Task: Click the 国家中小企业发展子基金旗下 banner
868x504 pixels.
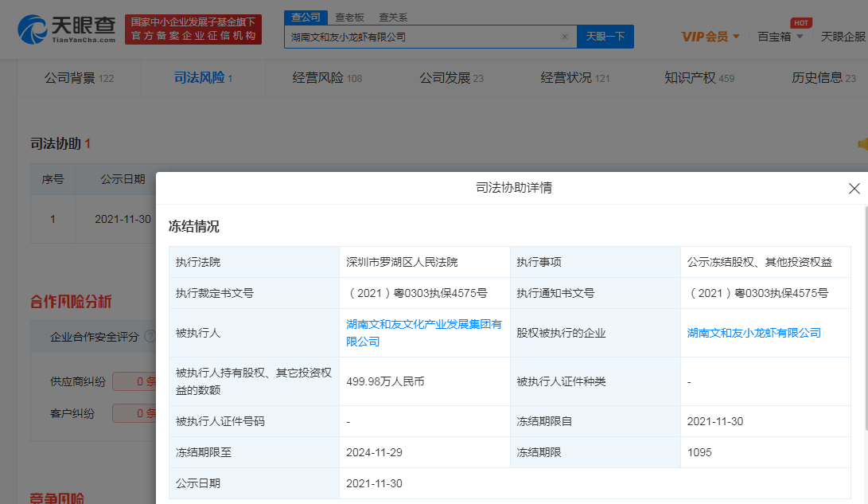Action: [193, 29]
